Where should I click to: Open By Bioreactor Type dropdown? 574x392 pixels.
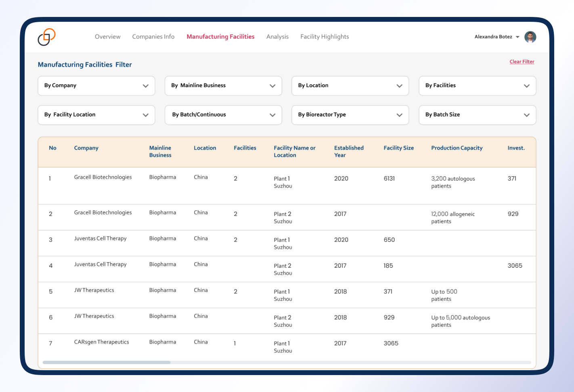[350, 115]
